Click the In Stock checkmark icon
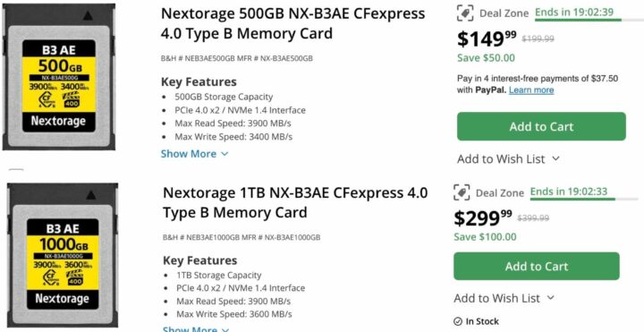Screen dimensions: 644x332 click(x=458, y=321)
